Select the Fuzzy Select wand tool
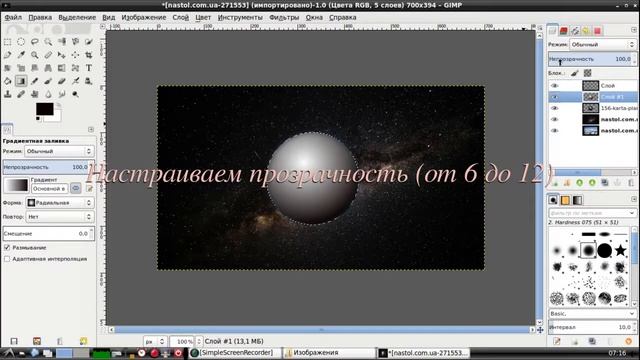The width and height of the screenshot is (640, 360). point(48,42)
